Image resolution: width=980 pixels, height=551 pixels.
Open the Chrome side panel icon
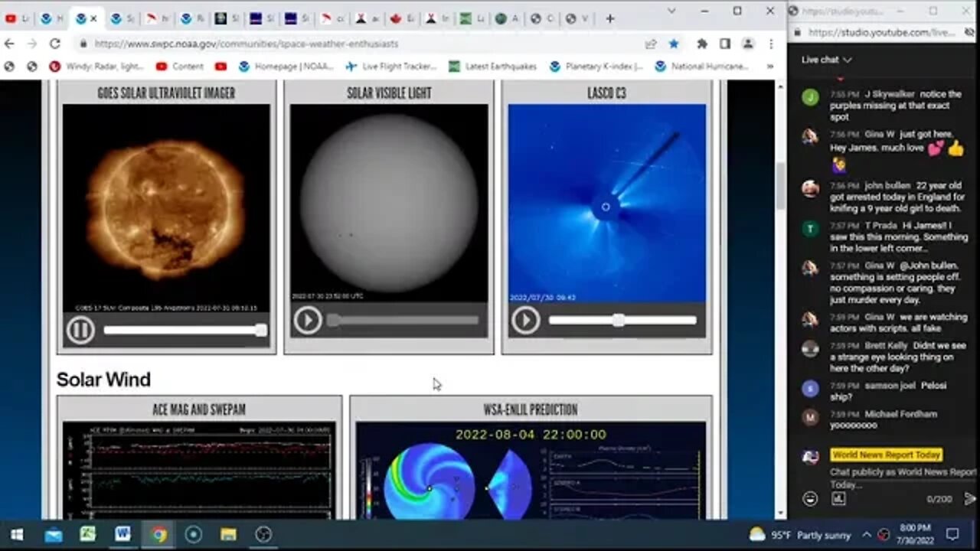[725, 44]
